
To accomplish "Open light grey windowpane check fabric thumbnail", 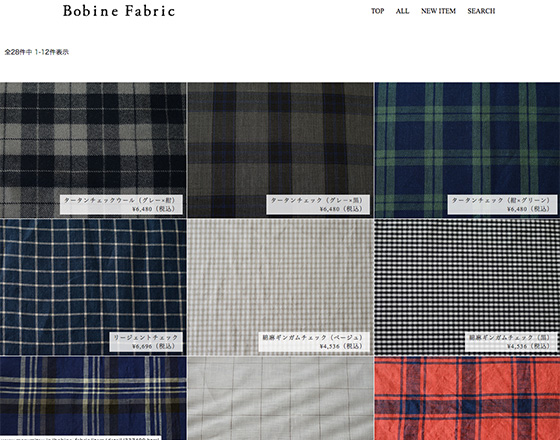I will pyautogui.click(x=280, y=398).
